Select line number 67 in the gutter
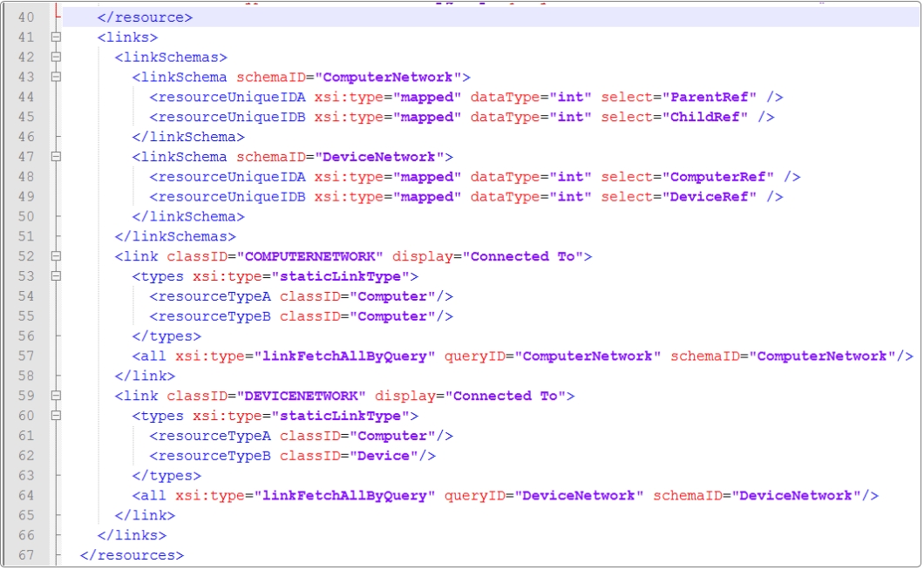The height and width of the screenshot is (570, 924). [x=25, y=556]
